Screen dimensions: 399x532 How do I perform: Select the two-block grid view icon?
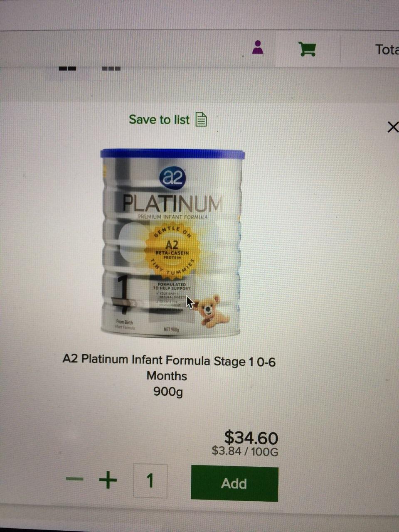tap(67, 69)
